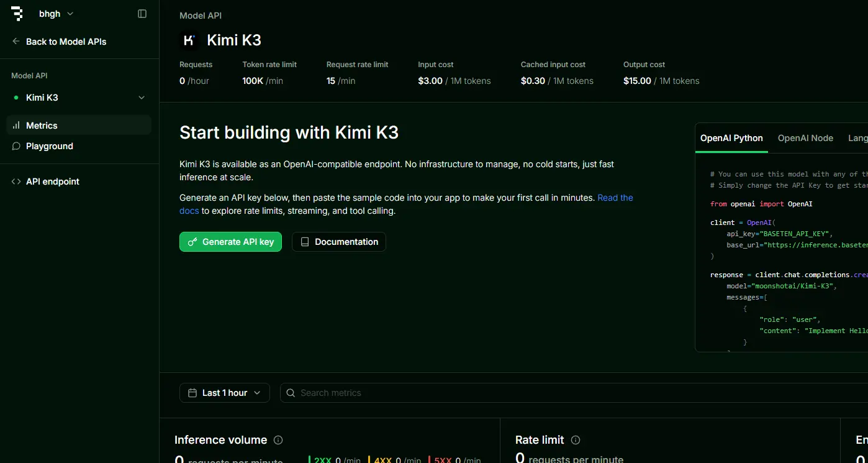The height and width of the screenshot is (463, 868).
Task: Click the BASETEN_API_KEY string in code
Action: pyautogui.click(x=795, y=234)
